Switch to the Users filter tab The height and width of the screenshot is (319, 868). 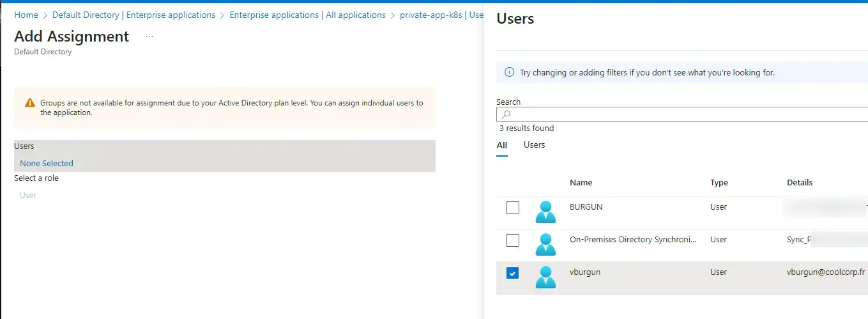point(534,145)
